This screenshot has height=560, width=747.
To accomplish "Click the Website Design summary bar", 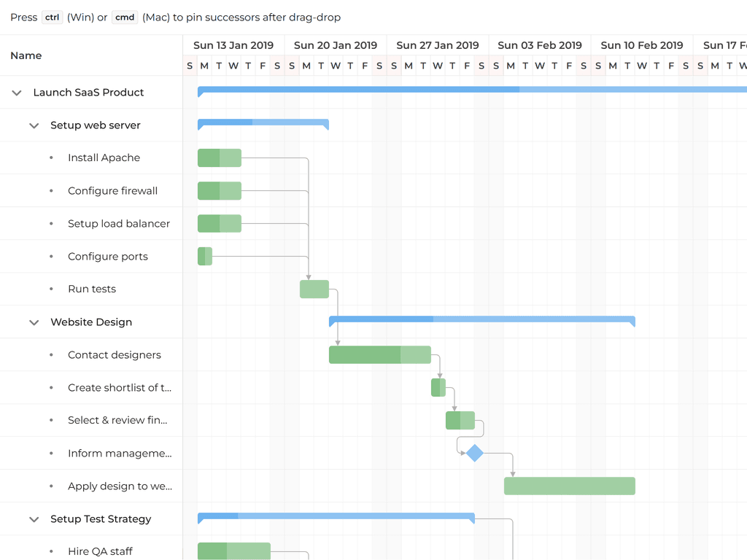I will [x=481, y=319].
